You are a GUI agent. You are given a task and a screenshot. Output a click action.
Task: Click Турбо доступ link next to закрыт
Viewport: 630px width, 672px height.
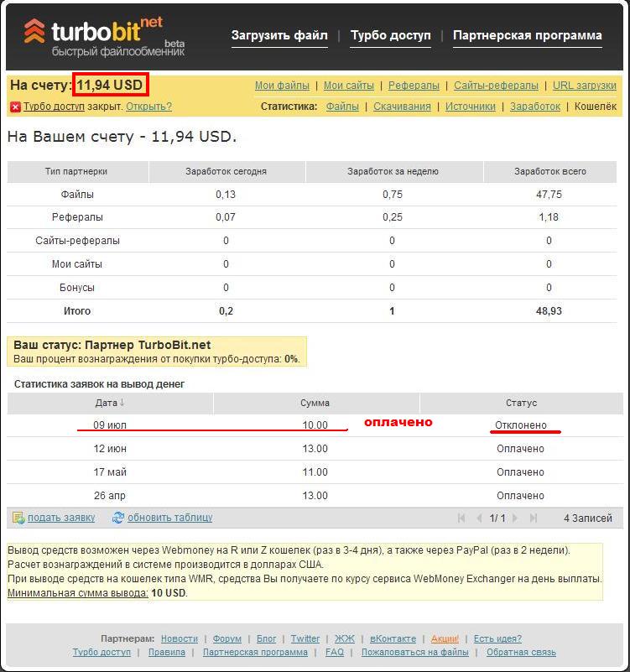tap(54, 107)
